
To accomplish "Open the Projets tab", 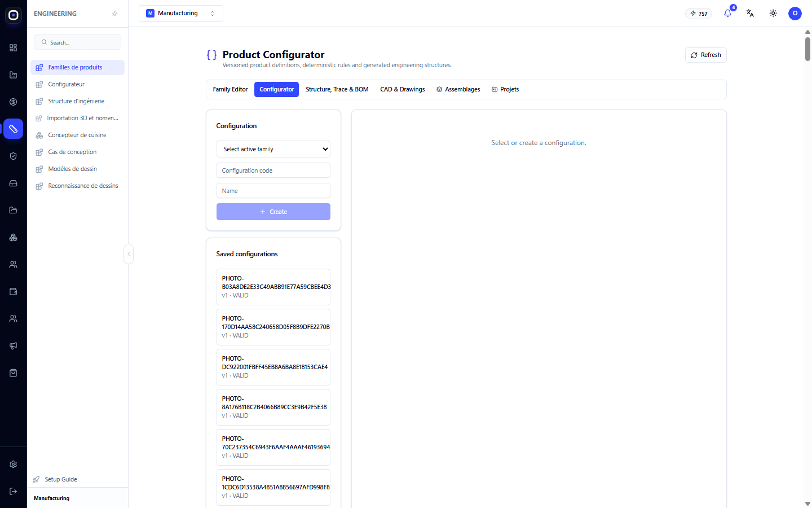I will tap(505, 89).
